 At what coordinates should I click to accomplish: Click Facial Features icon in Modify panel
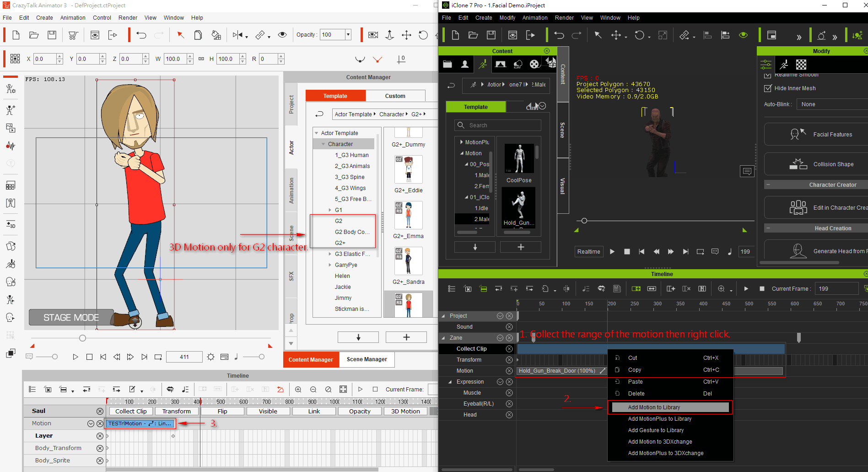(798, 134)
